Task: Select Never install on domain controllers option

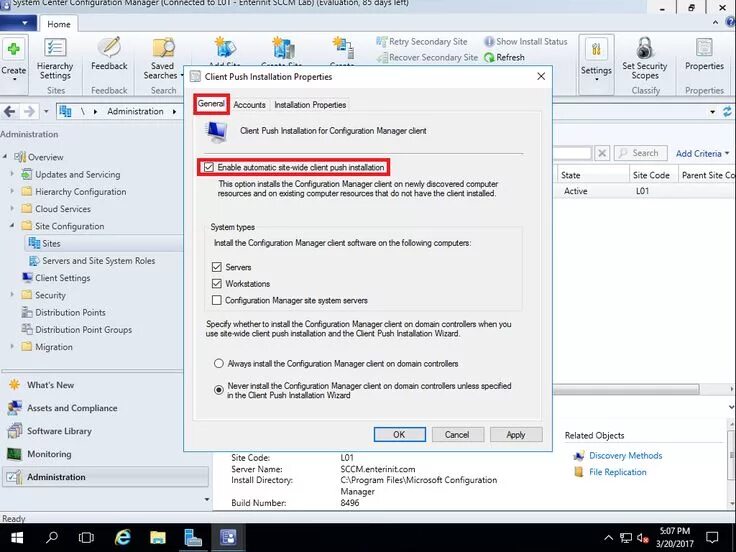Action: pos(219,390)
